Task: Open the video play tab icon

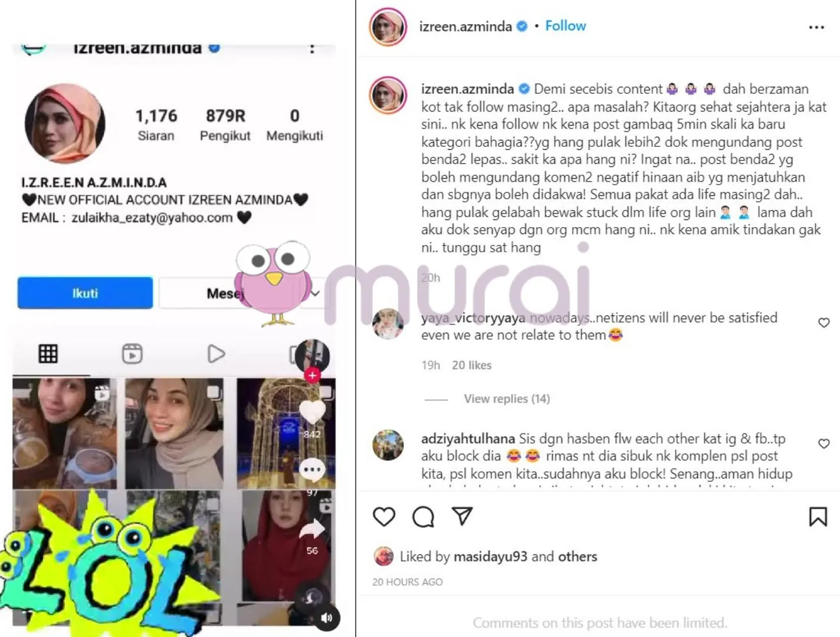Action: [216, 354]
